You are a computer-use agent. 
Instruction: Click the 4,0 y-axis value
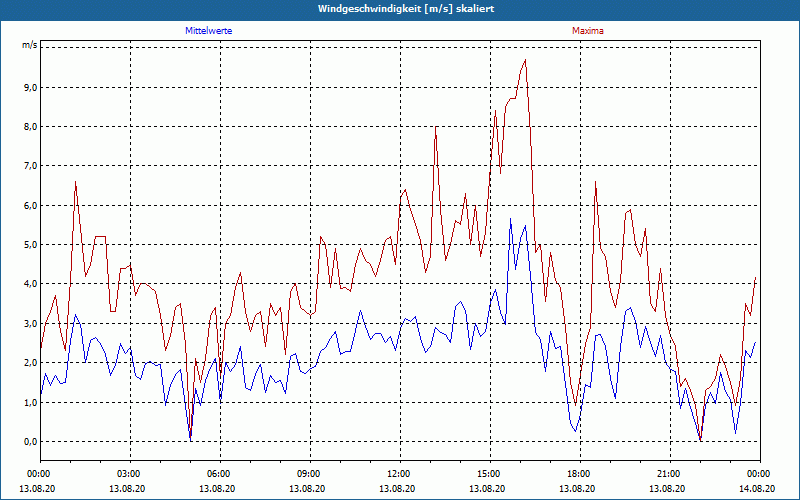[30, 284]
